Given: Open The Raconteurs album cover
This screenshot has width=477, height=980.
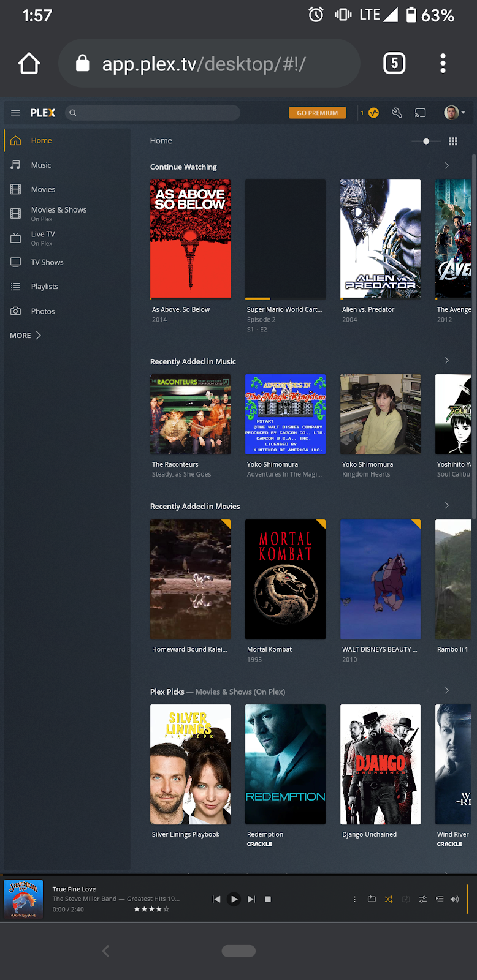Looking at the screenshot, I should point(191,415).
